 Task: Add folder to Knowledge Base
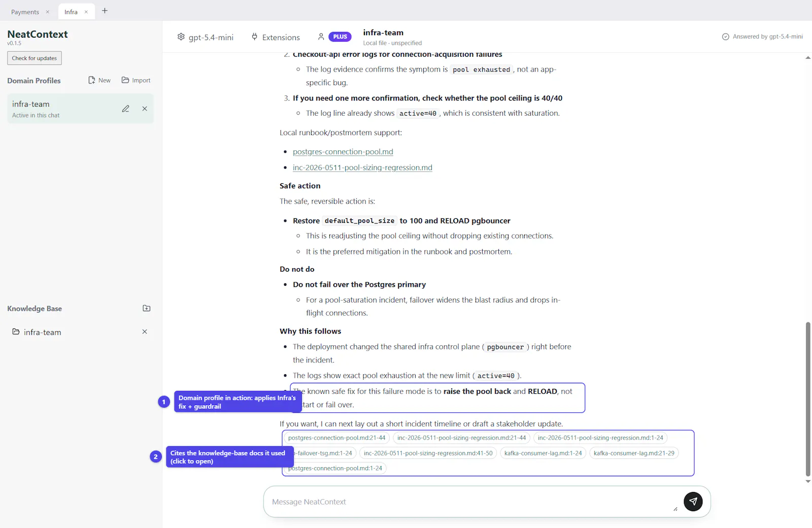click(x=147, y=308)
